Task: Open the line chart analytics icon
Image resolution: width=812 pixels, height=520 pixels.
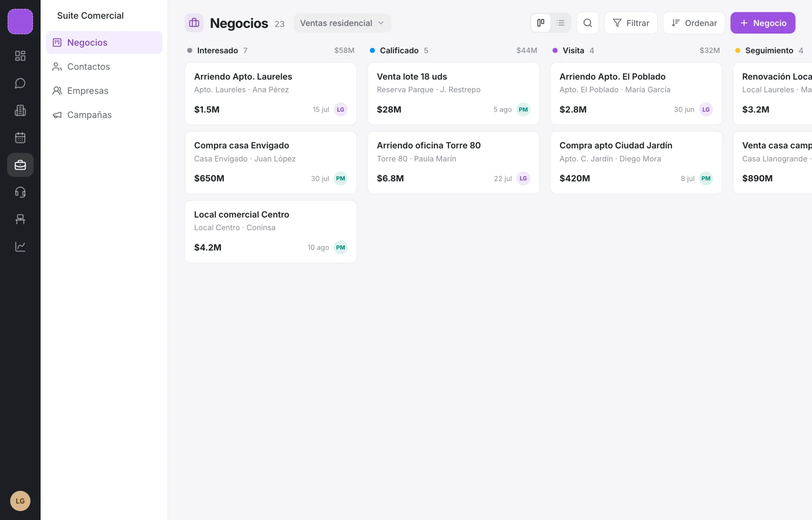Action: pyautogui.click(x=20, y=247)
